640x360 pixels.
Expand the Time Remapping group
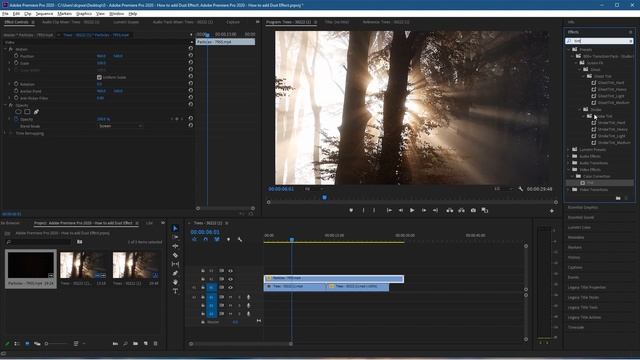click(5, 133)
